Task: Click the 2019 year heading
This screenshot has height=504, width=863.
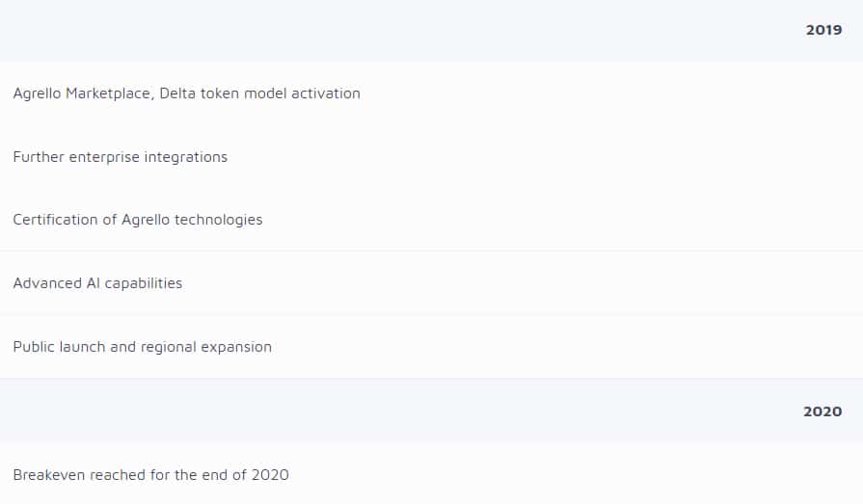Action: coord(823,30)
